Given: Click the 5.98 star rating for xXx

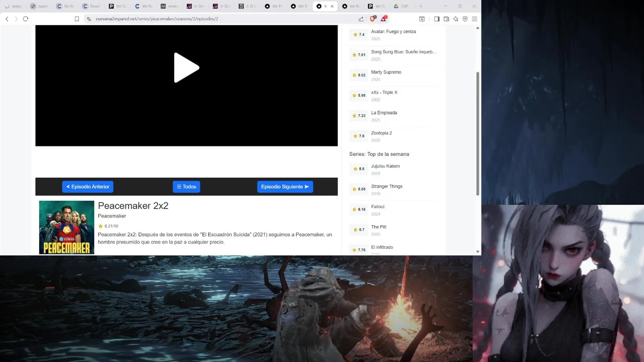Looking at the screenshot, I should pos(359,96).
